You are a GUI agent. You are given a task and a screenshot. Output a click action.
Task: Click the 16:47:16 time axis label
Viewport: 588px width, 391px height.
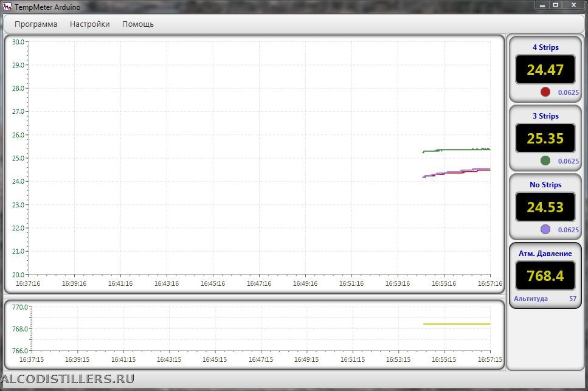259,283
